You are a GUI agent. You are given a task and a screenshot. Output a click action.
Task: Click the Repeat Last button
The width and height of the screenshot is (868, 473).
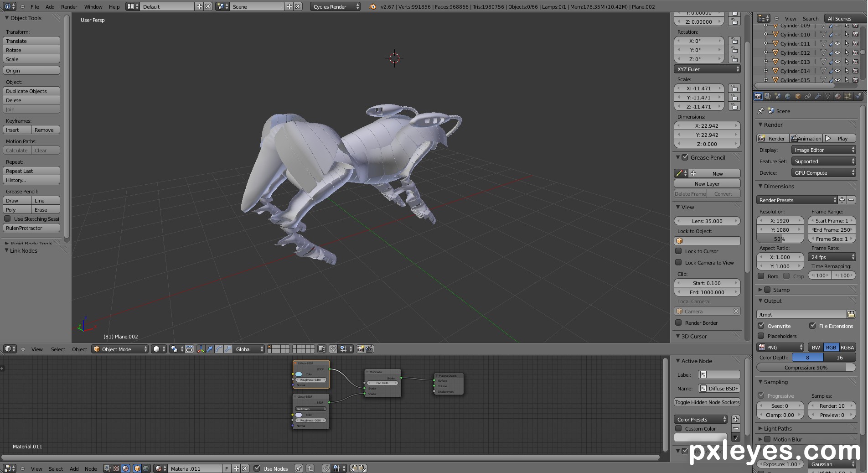pyautogui.click(x=31, y=171)
